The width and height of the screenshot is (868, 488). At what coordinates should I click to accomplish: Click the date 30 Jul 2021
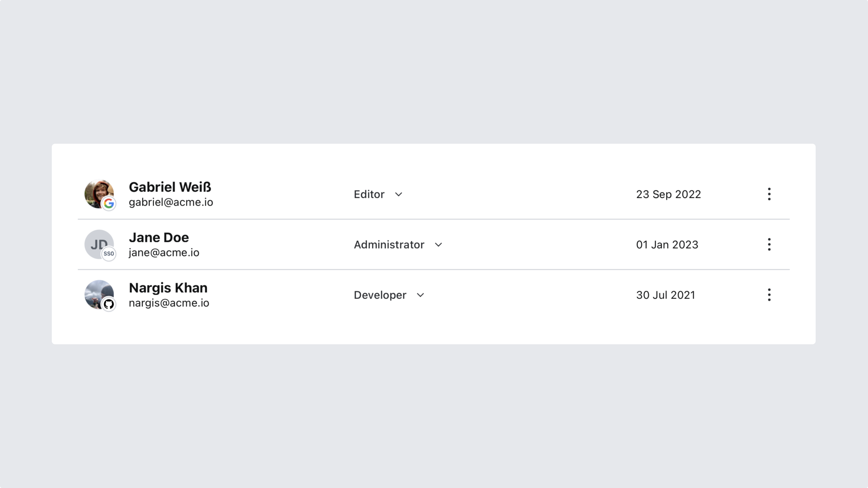[x=665, y=295]
